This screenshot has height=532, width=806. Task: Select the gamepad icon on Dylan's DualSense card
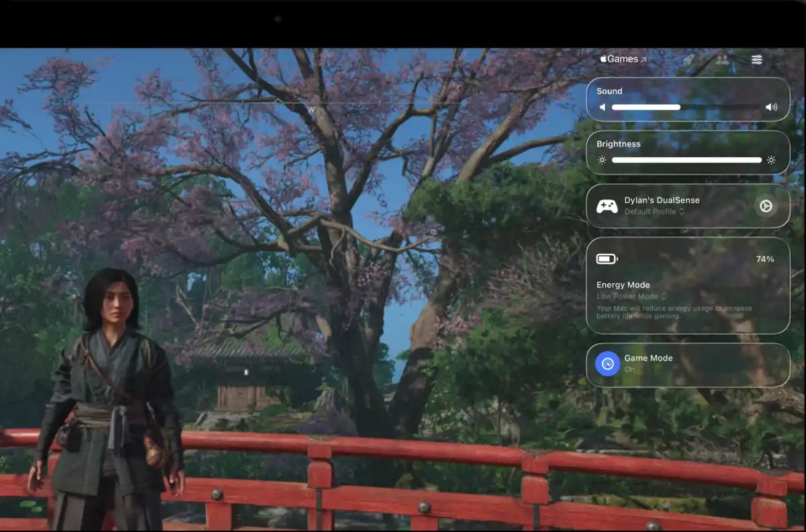click(x=607, y=206)
